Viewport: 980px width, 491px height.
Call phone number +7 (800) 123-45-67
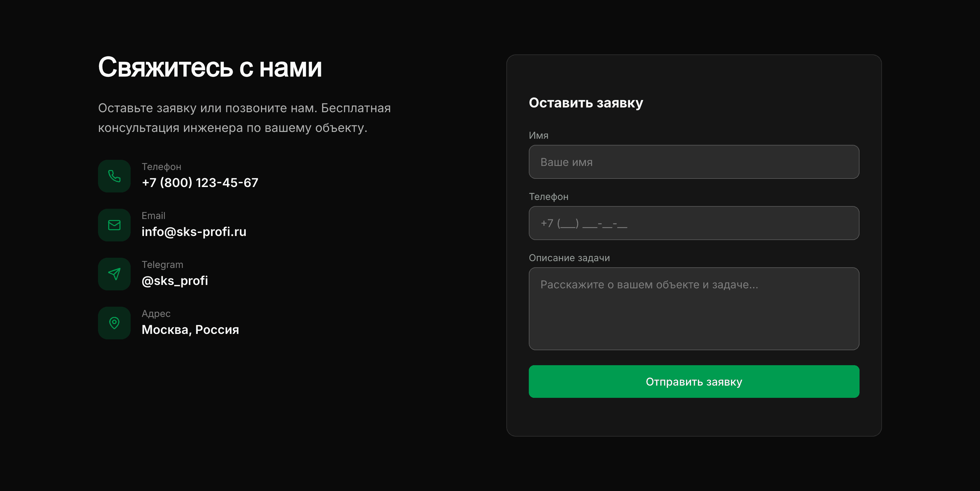pos(200,183)
